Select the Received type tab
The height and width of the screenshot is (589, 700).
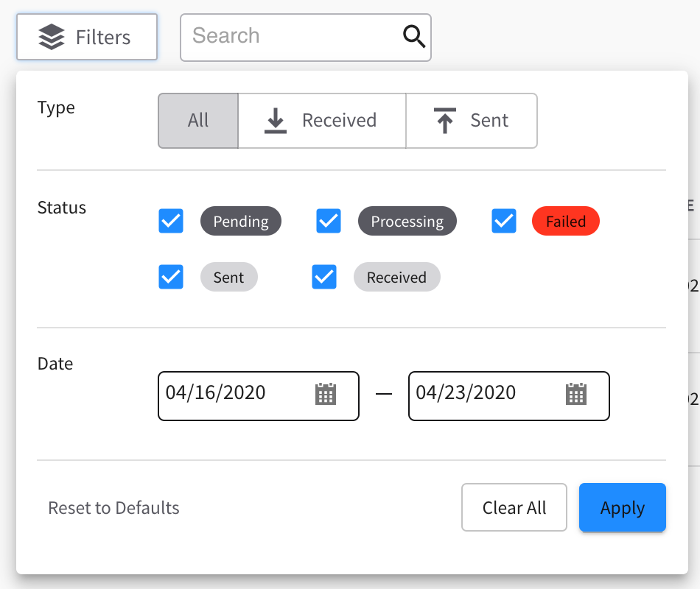[x=322, y=121]
